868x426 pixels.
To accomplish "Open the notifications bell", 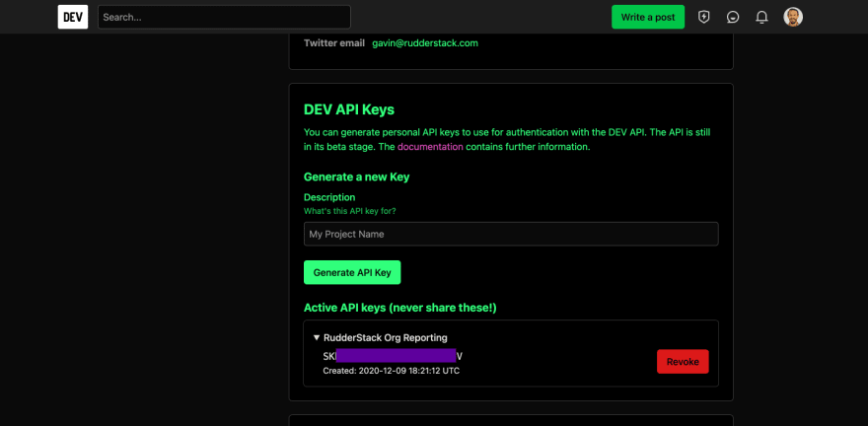I will pos(761,17).
